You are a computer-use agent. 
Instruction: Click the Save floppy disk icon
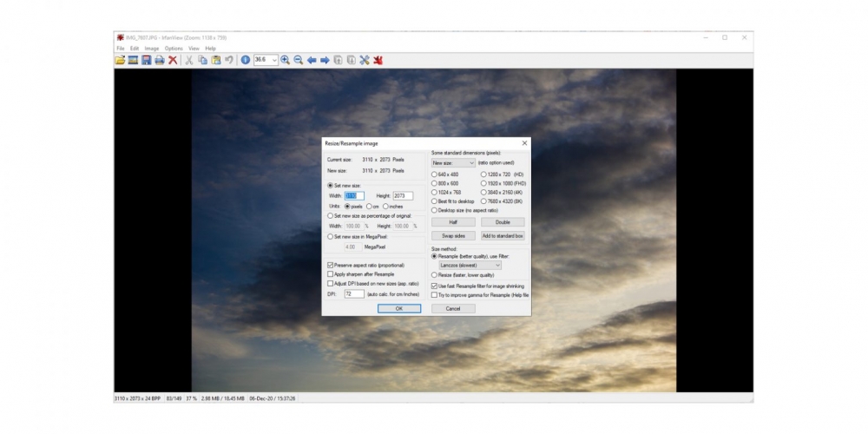146,60
